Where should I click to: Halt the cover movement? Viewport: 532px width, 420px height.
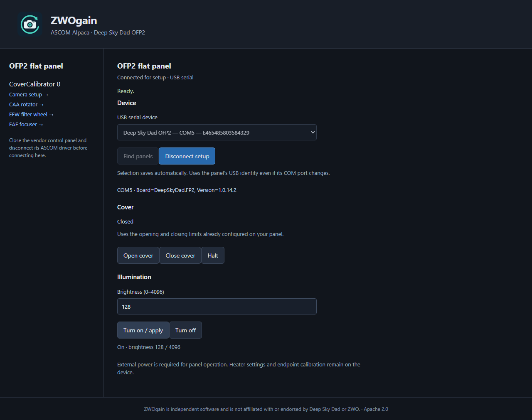213,255
